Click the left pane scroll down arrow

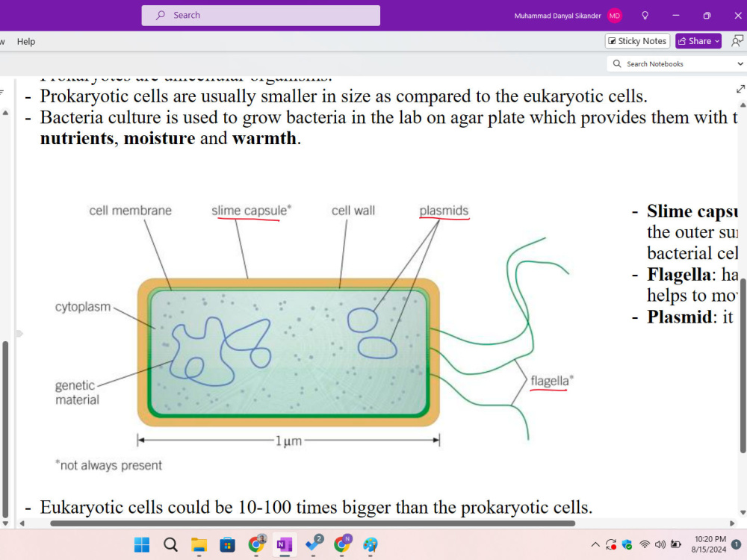coord(5,523)
